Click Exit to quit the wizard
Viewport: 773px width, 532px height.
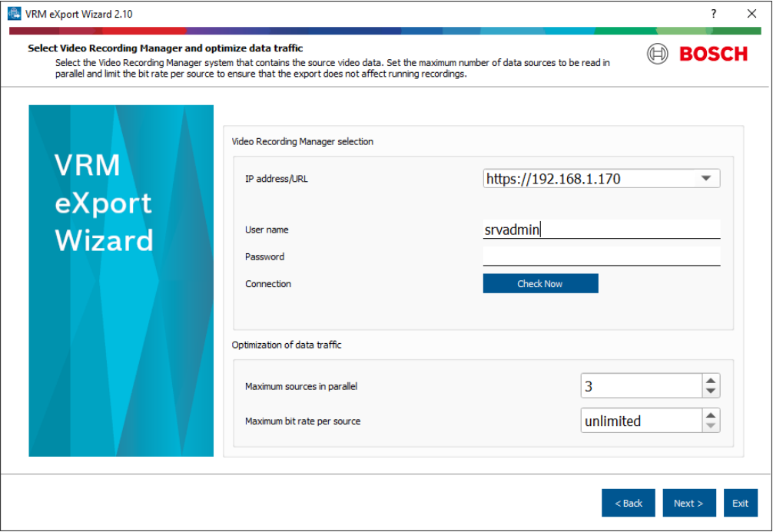coord(740,503)
